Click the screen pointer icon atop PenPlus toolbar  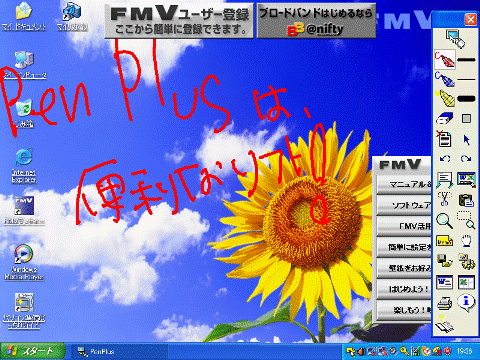coord(455,38)
